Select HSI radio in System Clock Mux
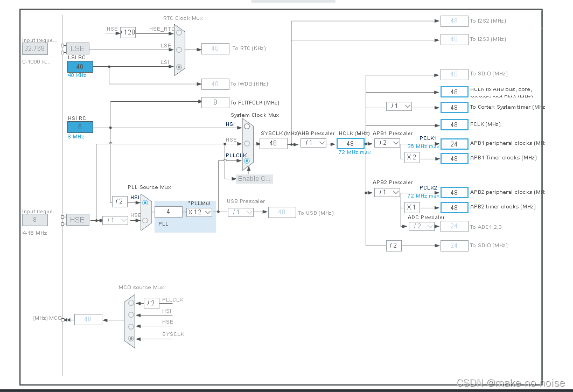Screen dimensions: 573x392 (247, 127)
